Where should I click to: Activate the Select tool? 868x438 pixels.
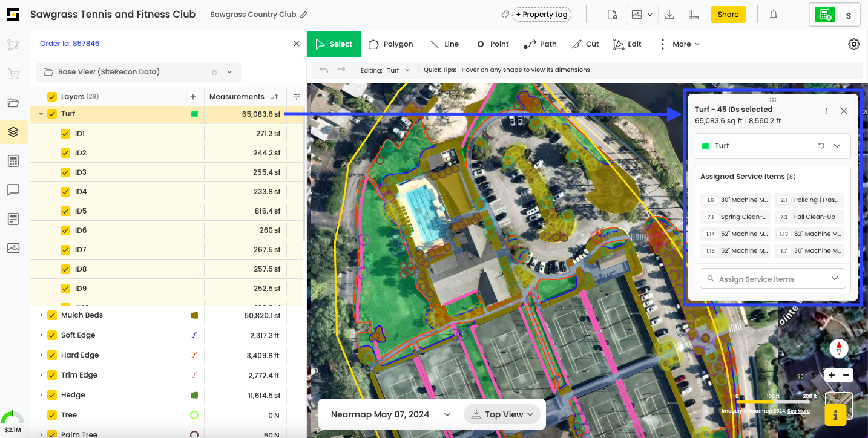pos(334,44)
